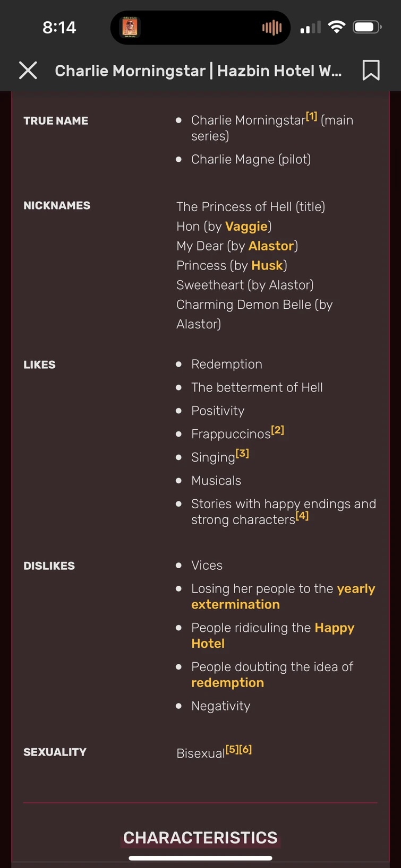Tap the bookmark icon

(x=371, y=70)
